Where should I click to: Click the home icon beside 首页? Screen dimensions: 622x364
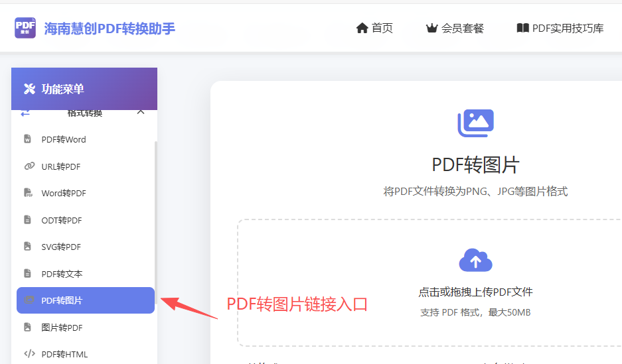(x=362, y=28)
